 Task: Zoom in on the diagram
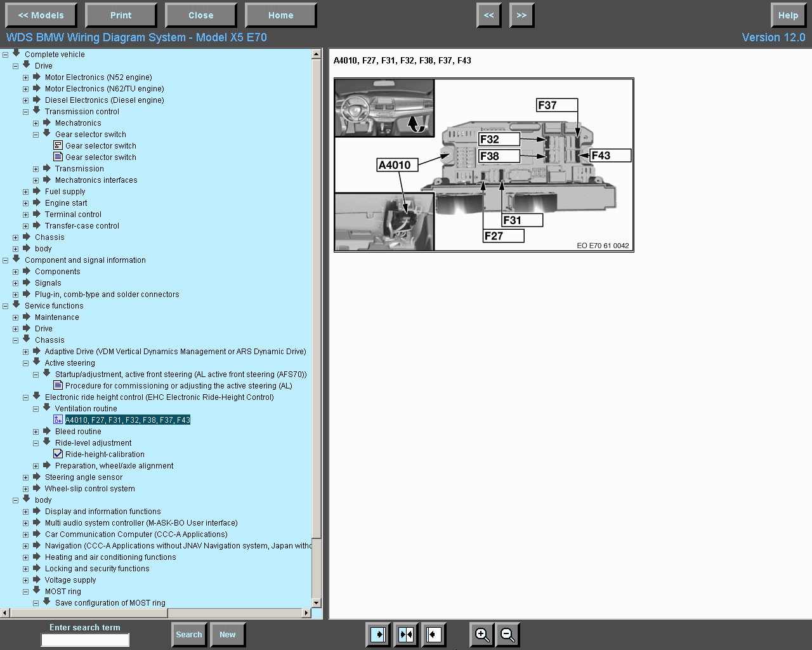coord(482,634)
